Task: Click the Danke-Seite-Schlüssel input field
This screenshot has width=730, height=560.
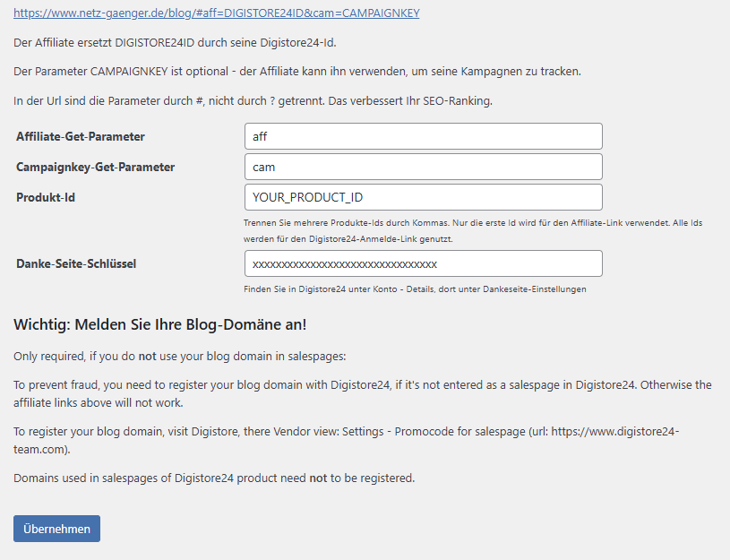Action: tap(421, 263)
